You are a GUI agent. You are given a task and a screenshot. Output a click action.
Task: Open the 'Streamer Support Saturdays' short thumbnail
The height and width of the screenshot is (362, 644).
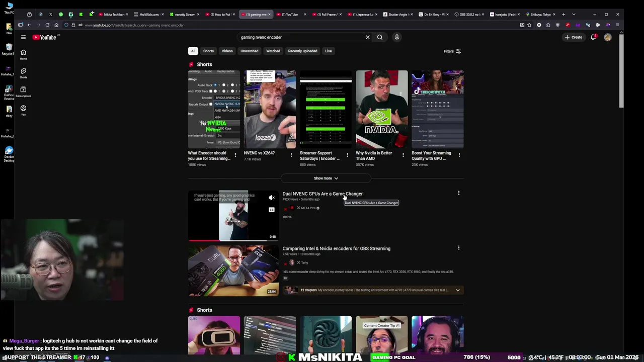326,109
